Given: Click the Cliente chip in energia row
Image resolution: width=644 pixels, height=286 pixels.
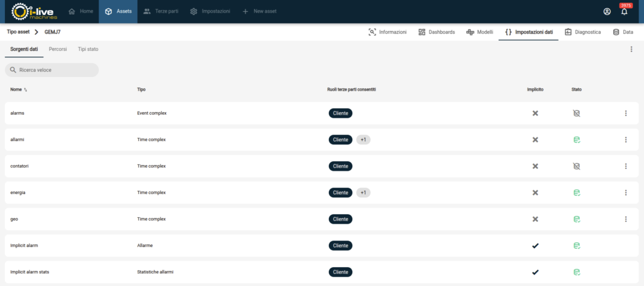Looking at the screenshot, I should (340, 193).
